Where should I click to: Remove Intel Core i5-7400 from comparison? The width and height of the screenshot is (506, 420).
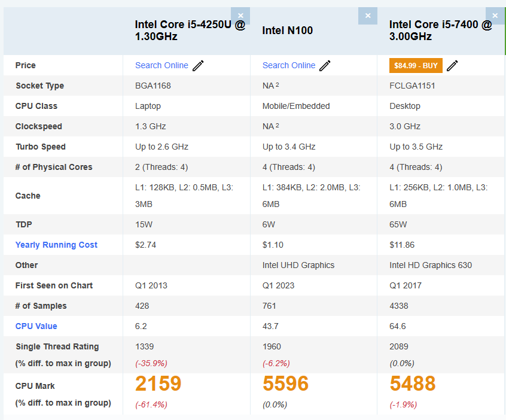click(x=495, y=16)
